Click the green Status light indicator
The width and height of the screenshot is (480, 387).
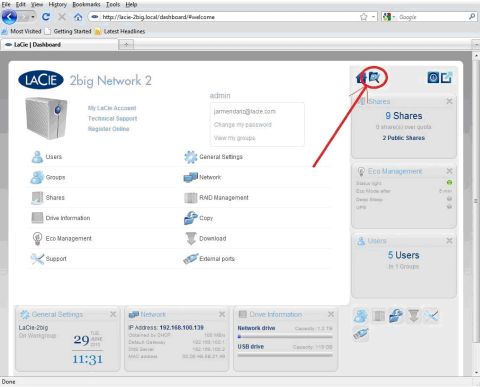pos(449,182)
